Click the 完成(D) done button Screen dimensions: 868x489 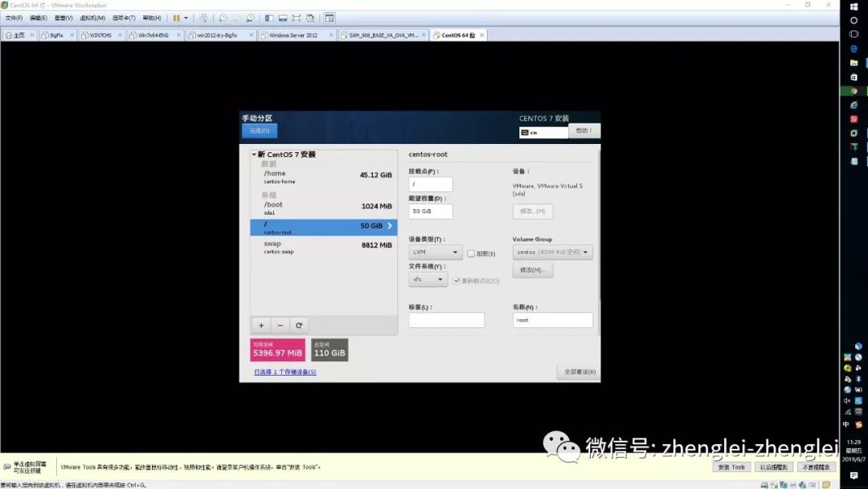tap(260, 131)
